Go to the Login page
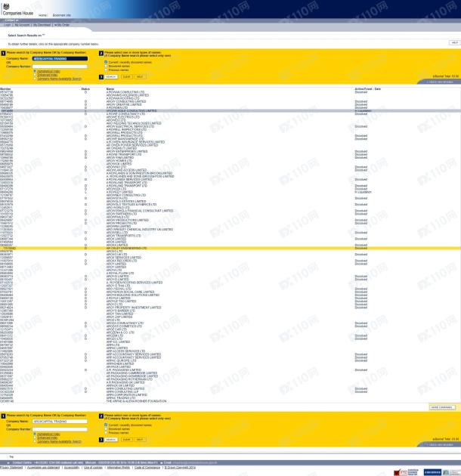 8,25
